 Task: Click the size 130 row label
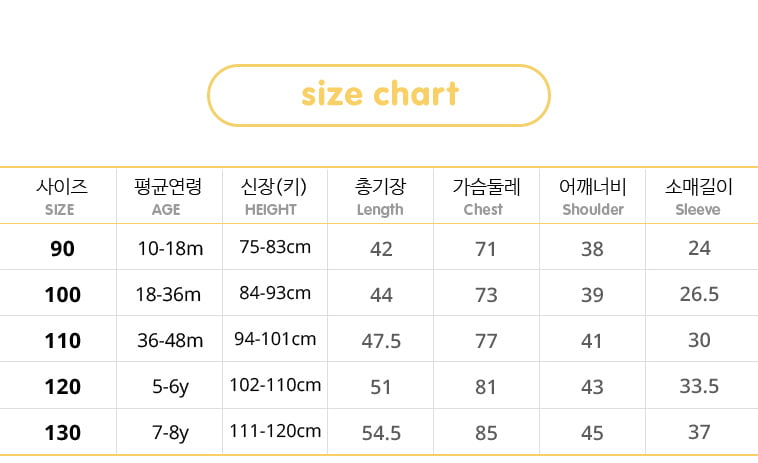tap(62, 433)
